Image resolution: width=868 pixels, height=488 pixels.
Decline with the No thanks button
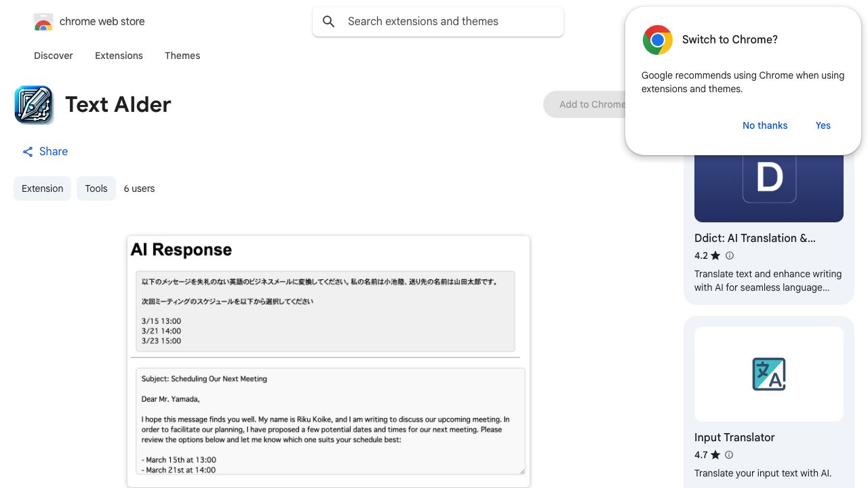point(765,125)
